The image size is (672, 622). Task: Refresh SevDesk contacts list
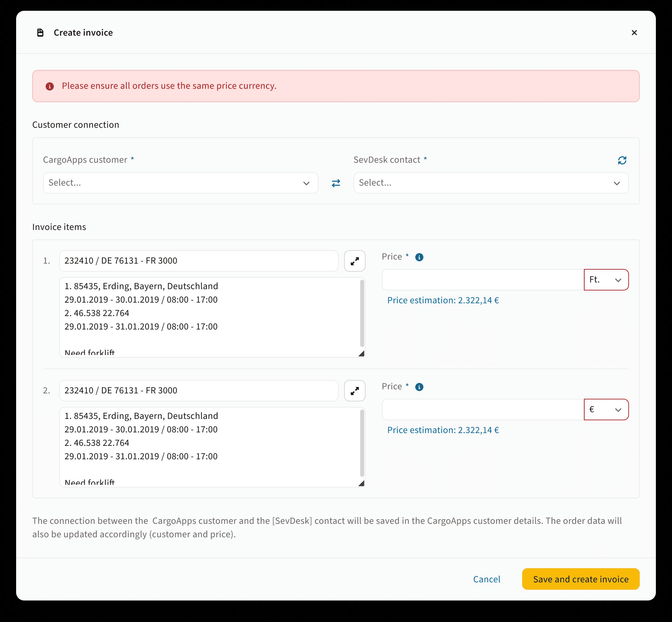(622, 160)
